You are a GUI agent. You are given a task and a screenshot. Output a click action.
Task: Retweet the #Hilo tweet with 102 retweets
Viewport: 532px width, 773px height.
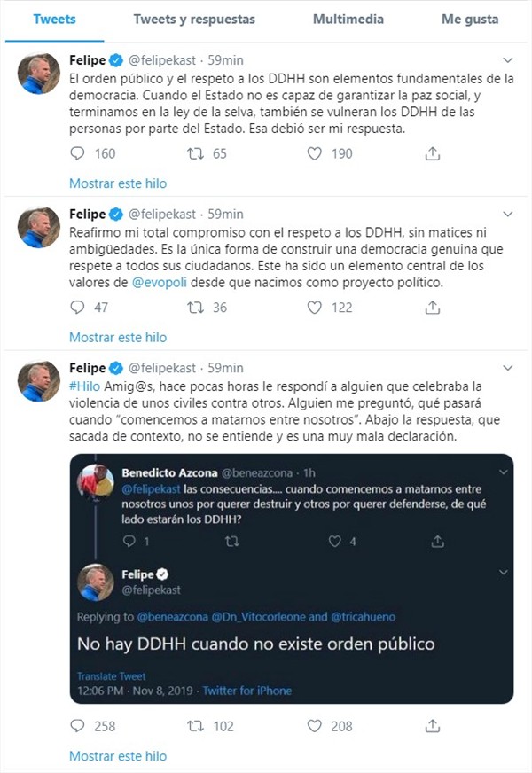point(196,726)
